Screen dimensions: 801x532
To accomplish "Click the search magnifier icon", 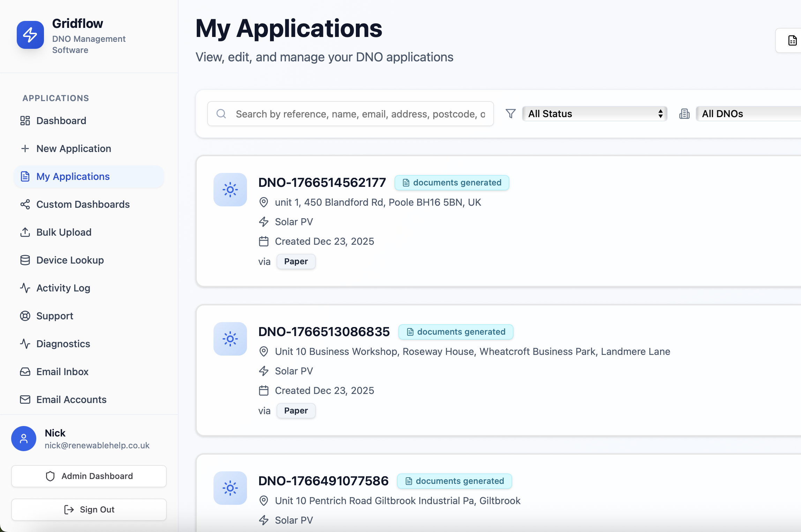I will pos(221,114).
